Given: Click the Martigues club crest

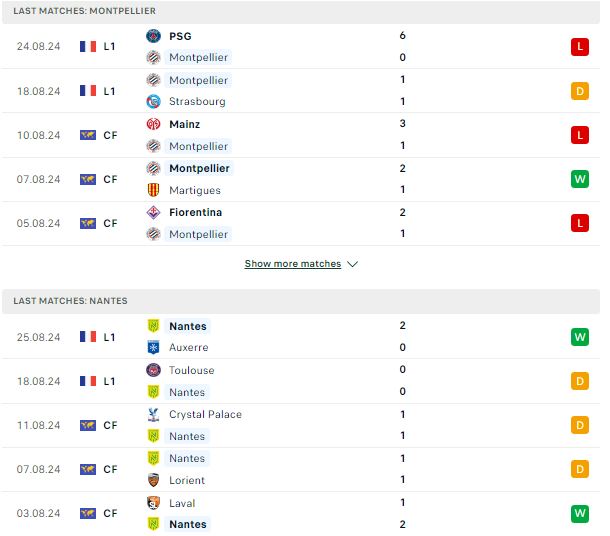Looking at the screenshot, I should point(153,190).
